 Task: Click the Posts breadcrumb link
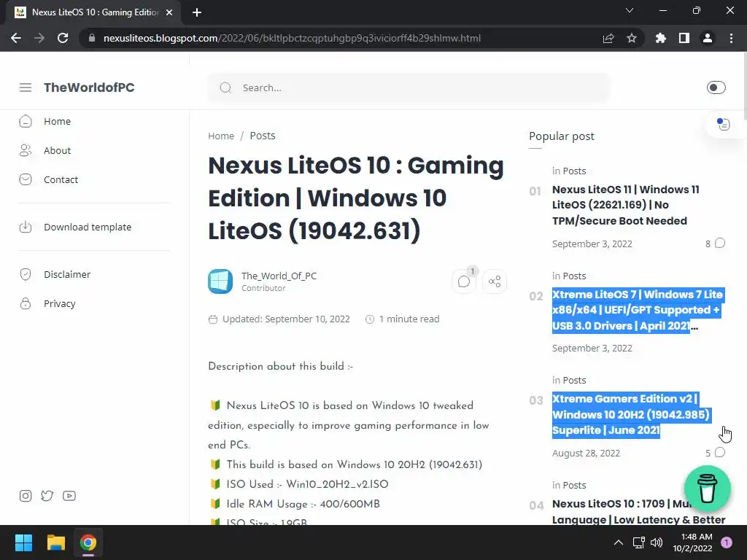tap(263, 136)
